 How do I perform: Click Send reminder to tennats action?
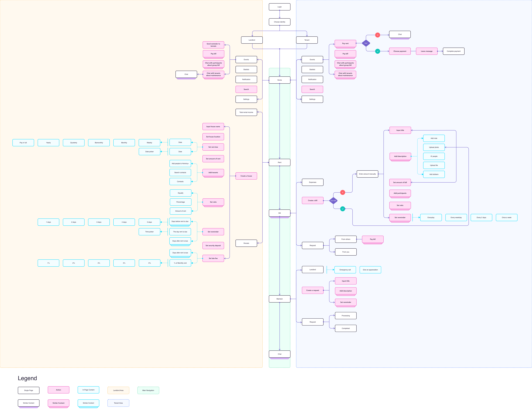(213, 45)
